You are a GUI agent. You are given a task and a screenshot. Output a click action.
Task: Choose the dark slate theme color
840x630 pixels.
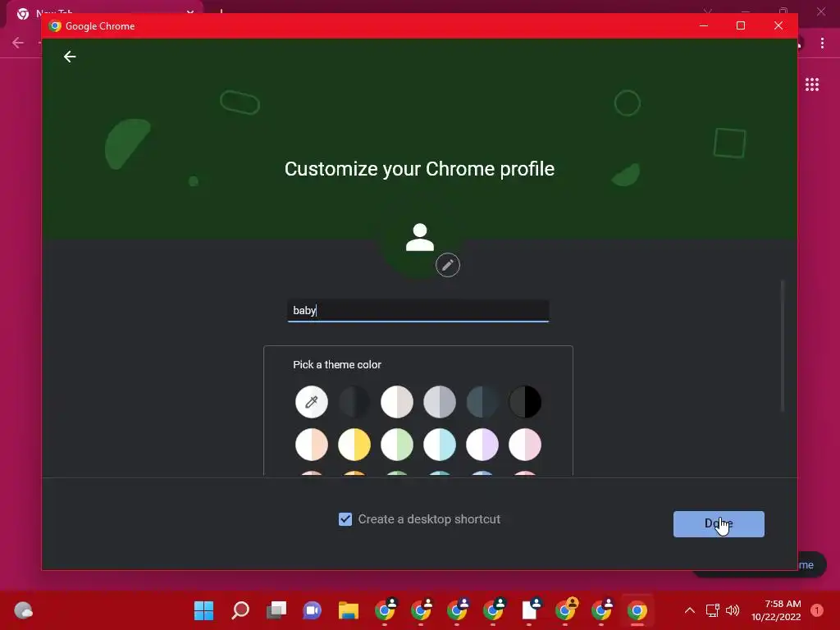[x=482, y=402]
